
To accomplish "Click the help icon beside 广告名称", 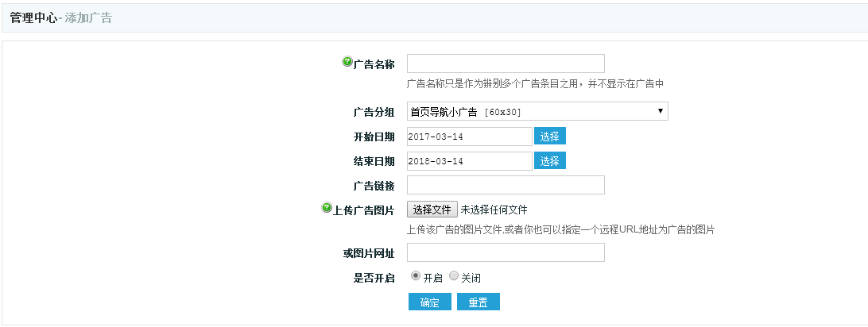I will point(347,61).
